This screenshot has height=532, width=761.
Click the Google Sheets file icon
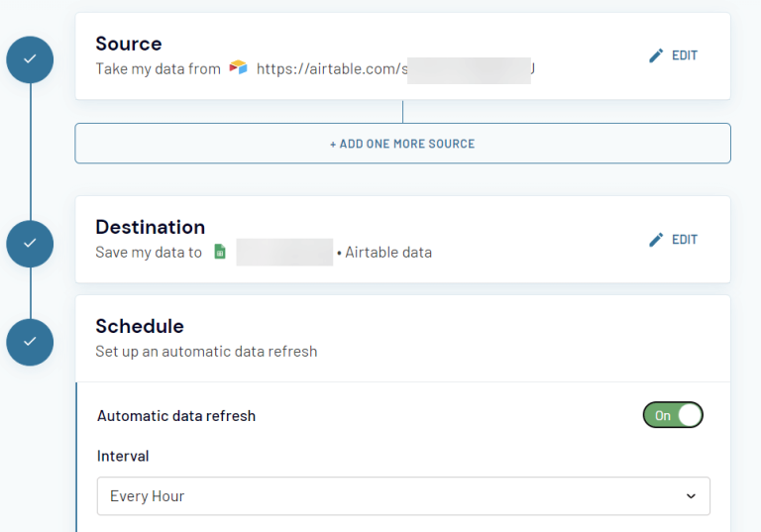[220, 253]
